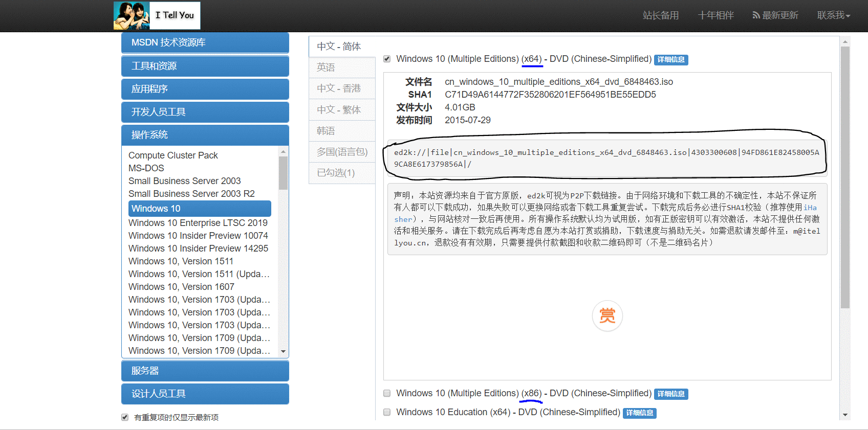Click 详细信息 button for x86 Multiple Editions
868x430 pixels.
click(671, 394)
